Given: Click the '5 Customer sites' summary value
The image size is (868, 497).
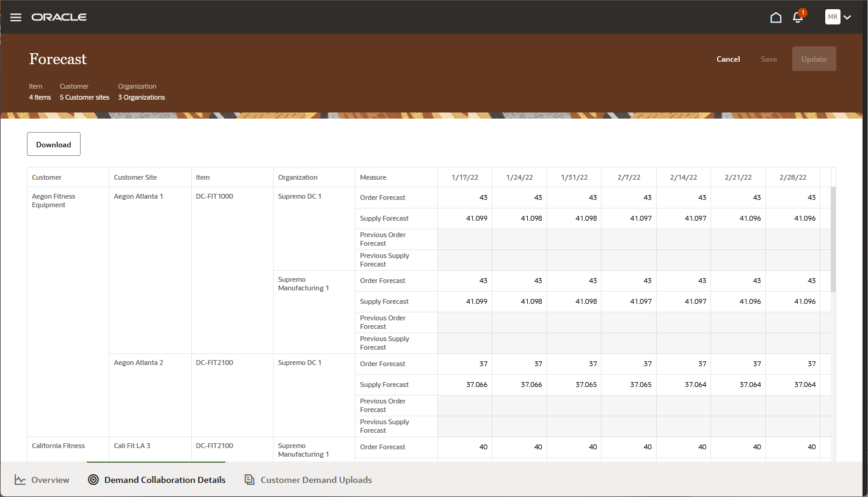Looking at the screenshot, I should (84, 97).
